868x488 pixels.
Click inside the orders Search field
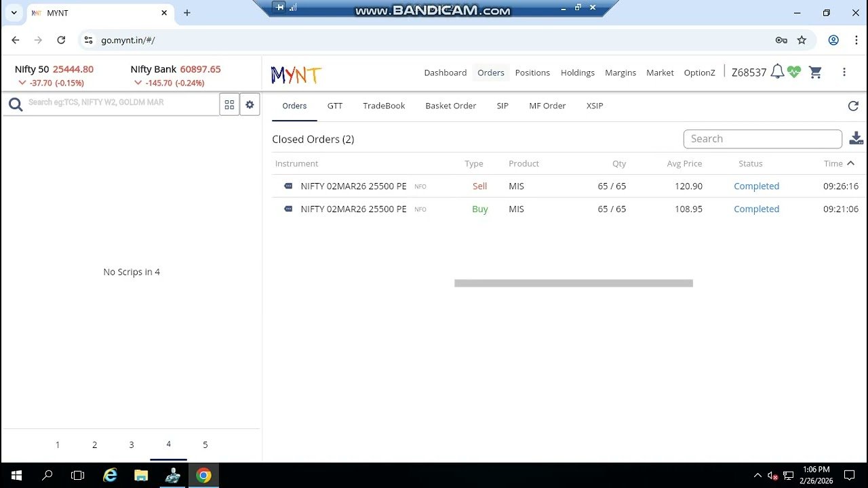coord(762,138)
